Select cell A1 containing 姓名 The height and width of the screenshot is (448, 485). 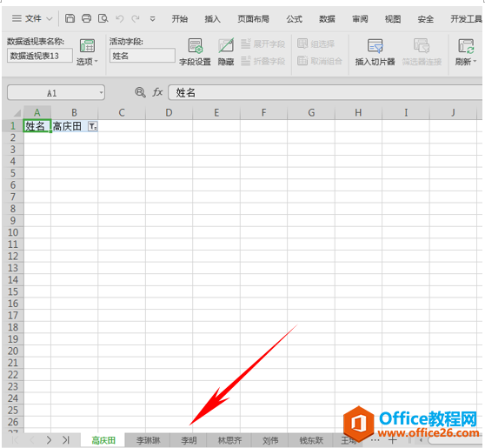[37, 126]
